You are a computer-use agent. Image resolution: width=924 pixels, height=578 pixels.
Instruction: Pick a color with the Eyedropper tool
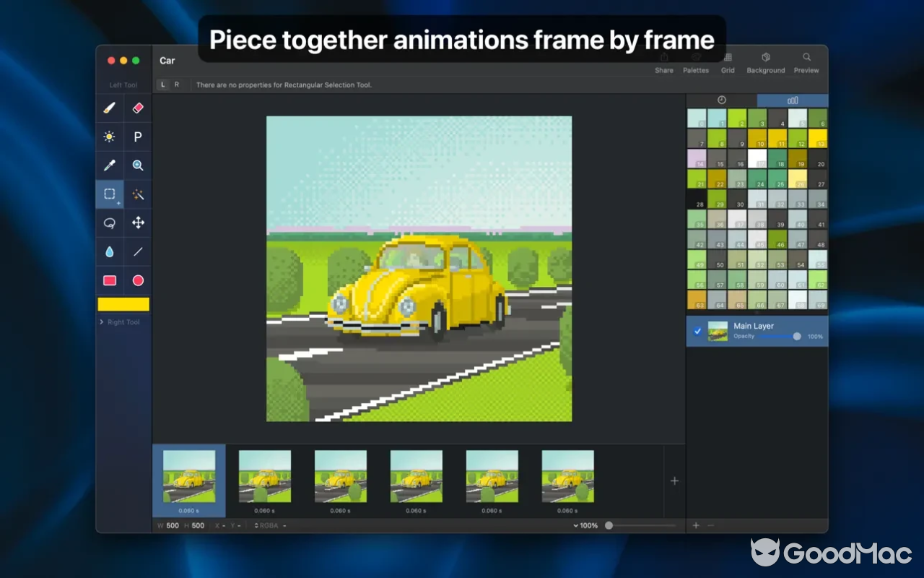(109, 165)
